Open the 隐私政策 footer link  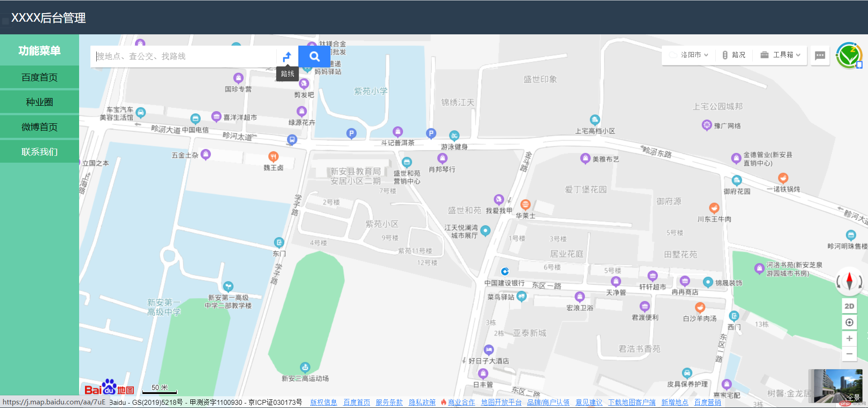pyautogui.click(x=422, y=402)
